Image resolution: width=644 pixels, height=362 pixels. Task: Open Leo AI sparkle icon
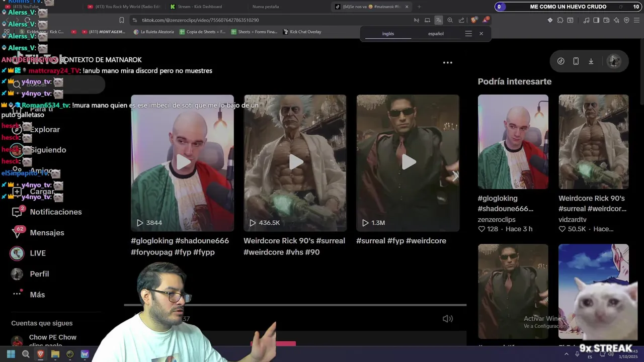point(616,20)
